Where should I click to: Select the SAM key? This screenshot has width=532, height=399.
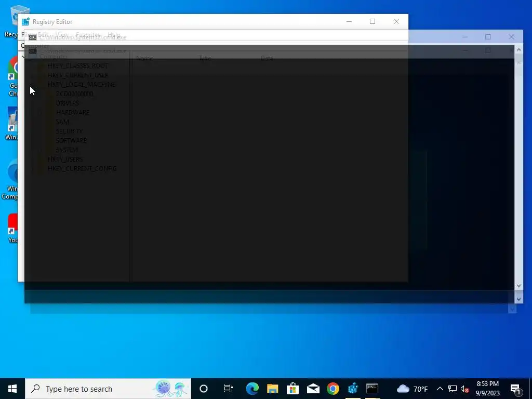coord(62,122)
